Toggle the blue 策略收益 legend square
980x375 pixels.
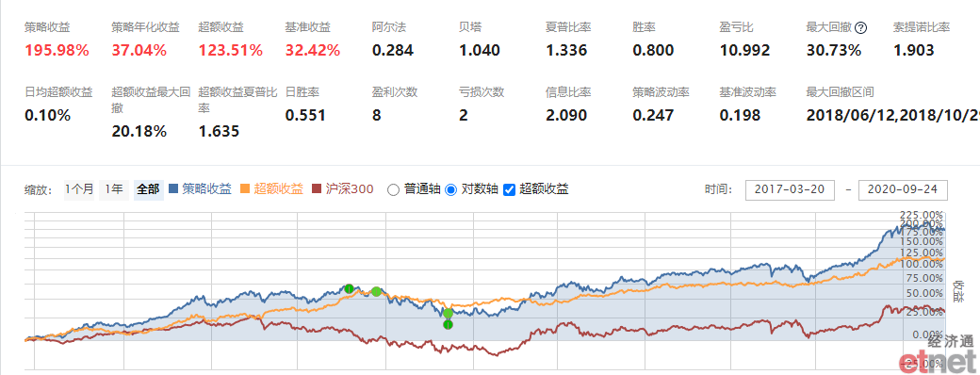click(x=173, y=188)
